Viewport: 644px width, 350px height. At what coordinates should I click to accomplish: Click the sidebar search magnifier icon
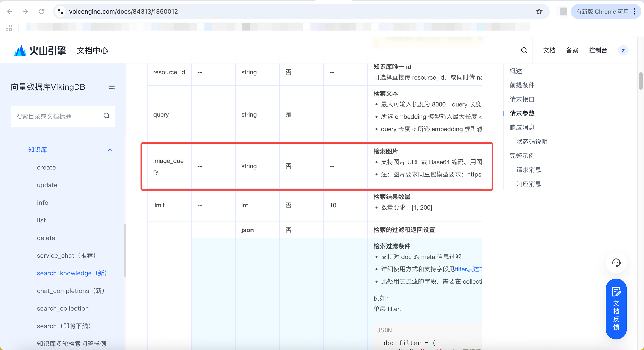pos(107,116)
